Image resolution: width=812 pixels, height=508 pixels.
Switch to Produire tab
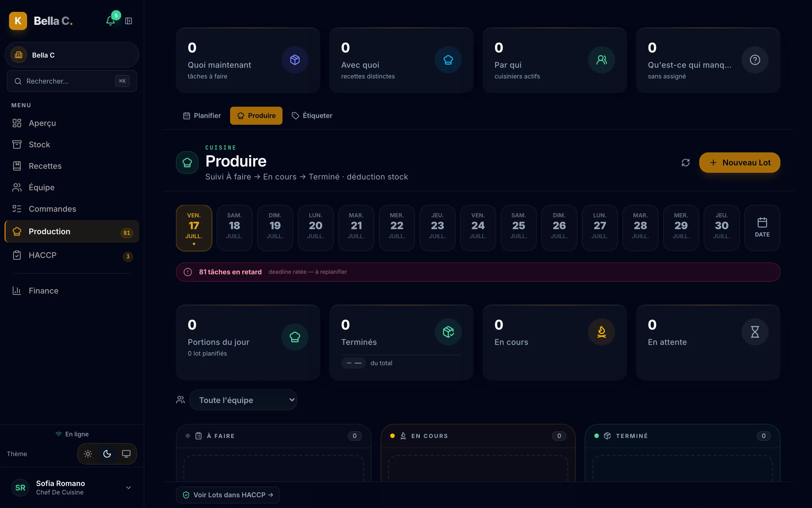click(x=256, y=116)
